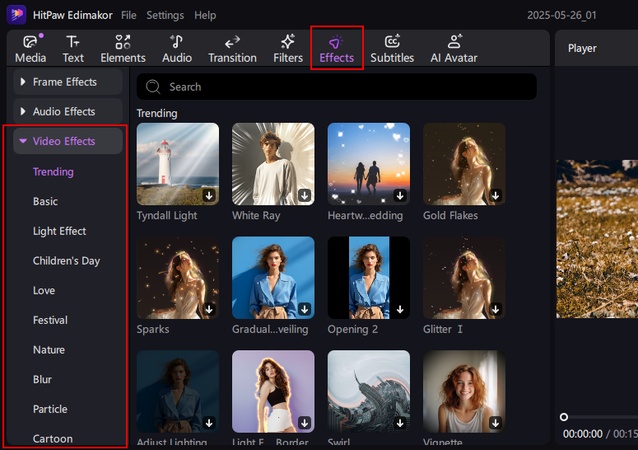Download the Glitter I effect
This screenshot has width=638, height=450.
click(495, 309)
